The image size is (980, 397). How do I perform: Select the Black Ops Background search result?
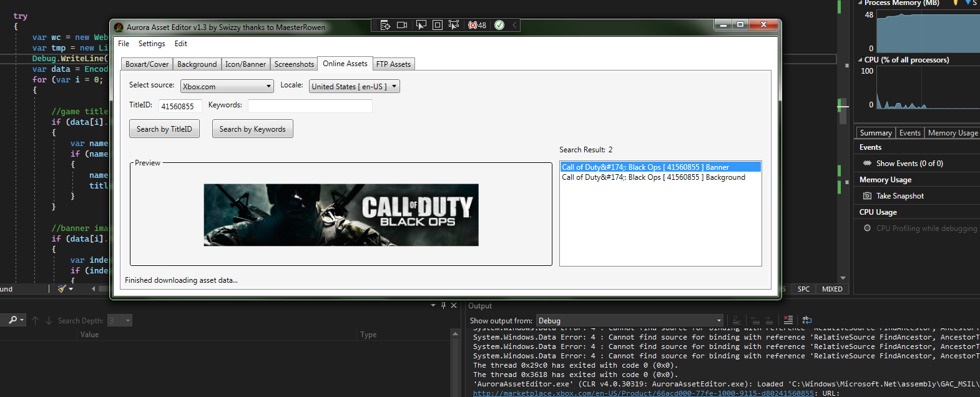(660, 177)
